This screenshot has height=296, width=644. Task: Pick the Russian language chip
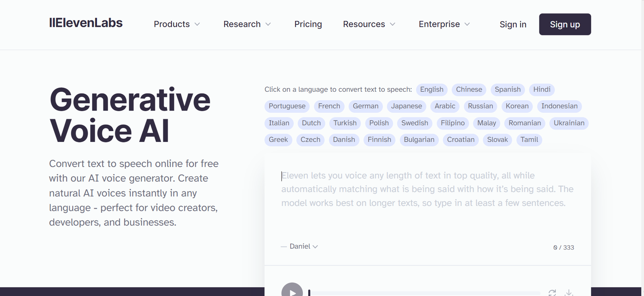(x=480, y=106)
